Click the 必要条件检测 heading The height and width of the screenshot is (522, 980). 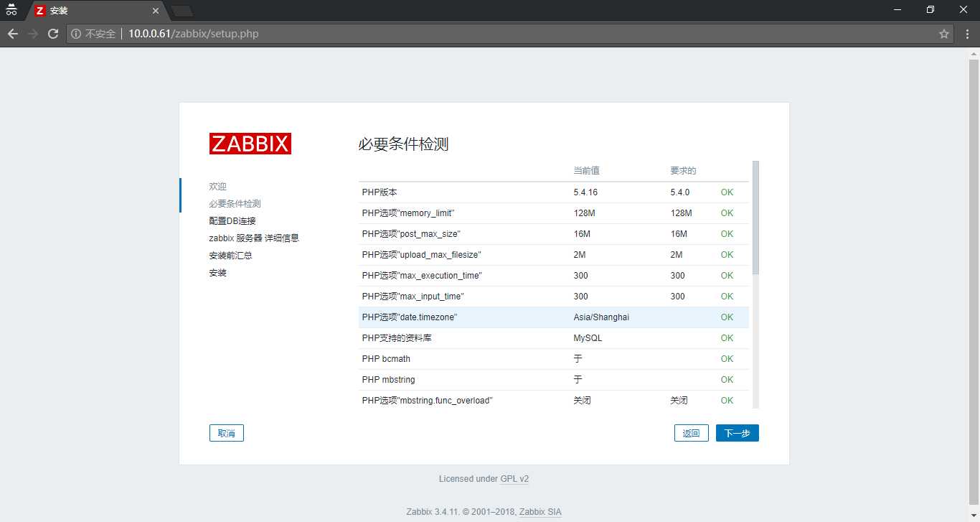(x=403, y=144)
